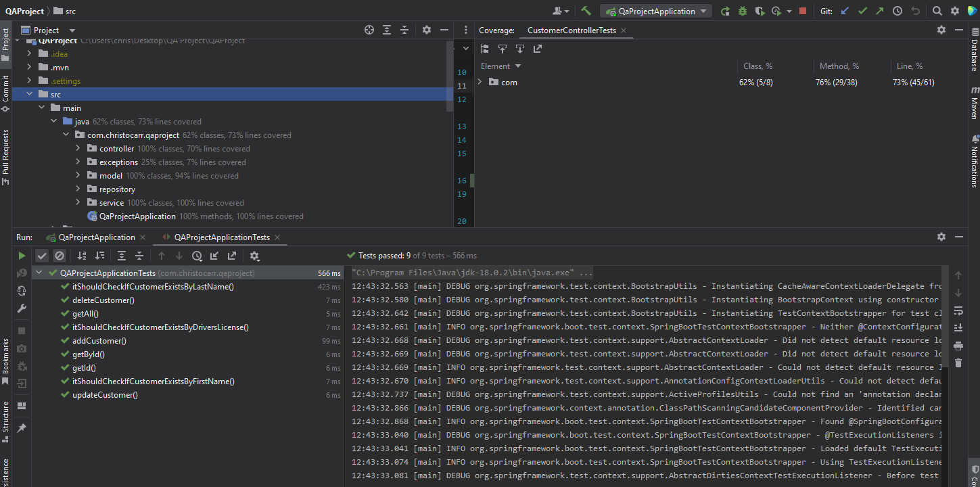Expand the exceptions package

(78, 162)
